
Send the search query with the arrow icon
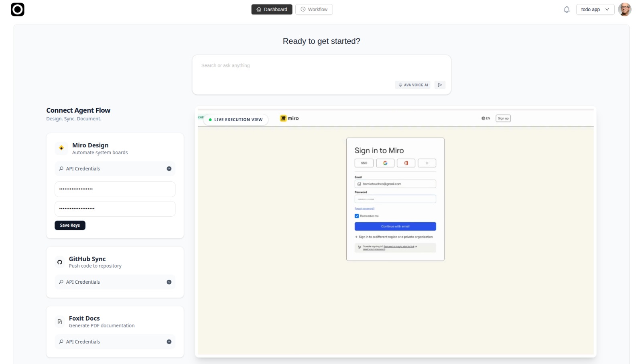[x=440, y=85]
